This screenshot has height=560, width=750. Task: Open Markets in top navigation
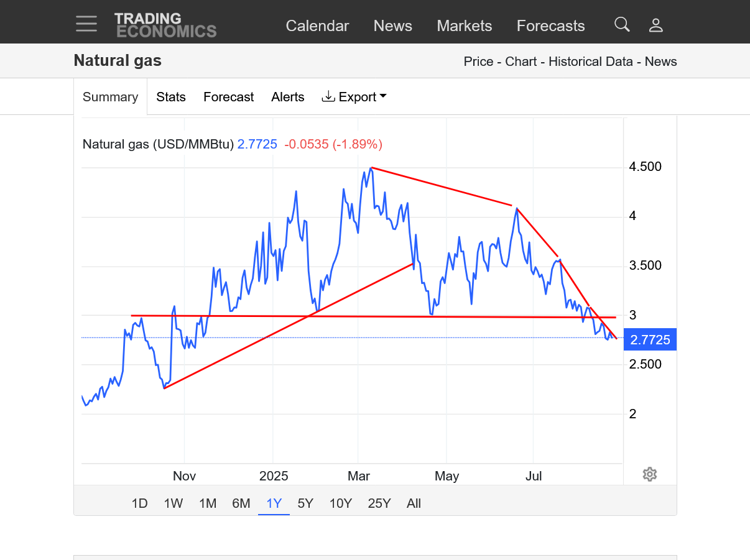(x=464, y=25)
